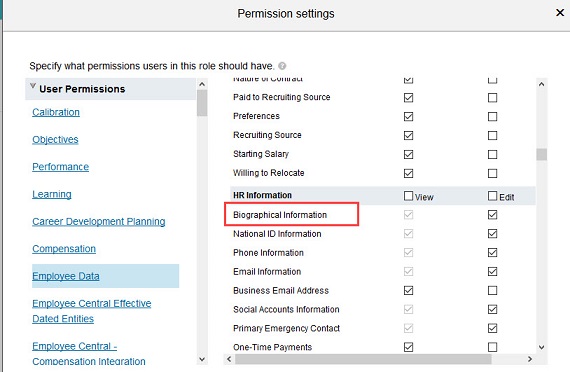
Task: Uncheck View for Starting Salary
Action: 409,155
